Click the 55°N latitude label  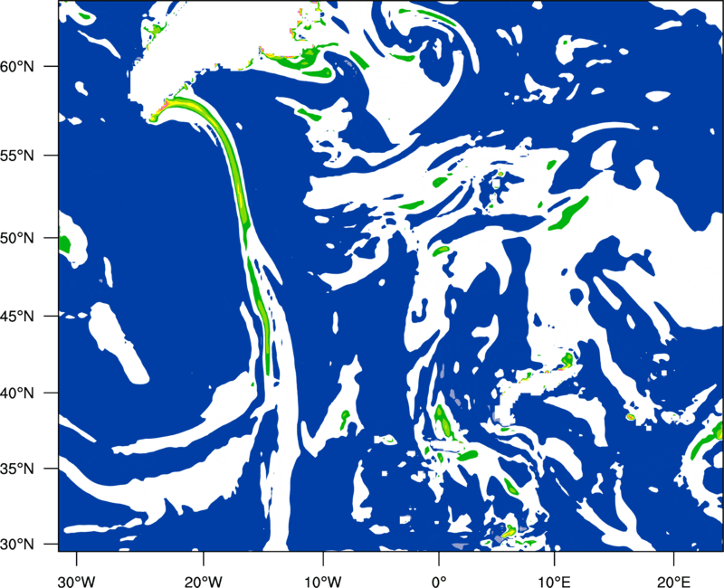coord(17,156)
